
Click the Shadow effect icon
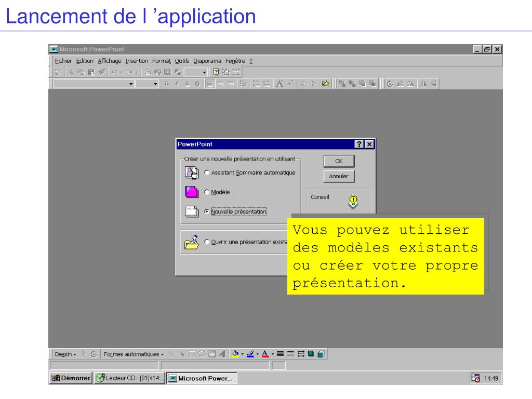pos(311,354)
